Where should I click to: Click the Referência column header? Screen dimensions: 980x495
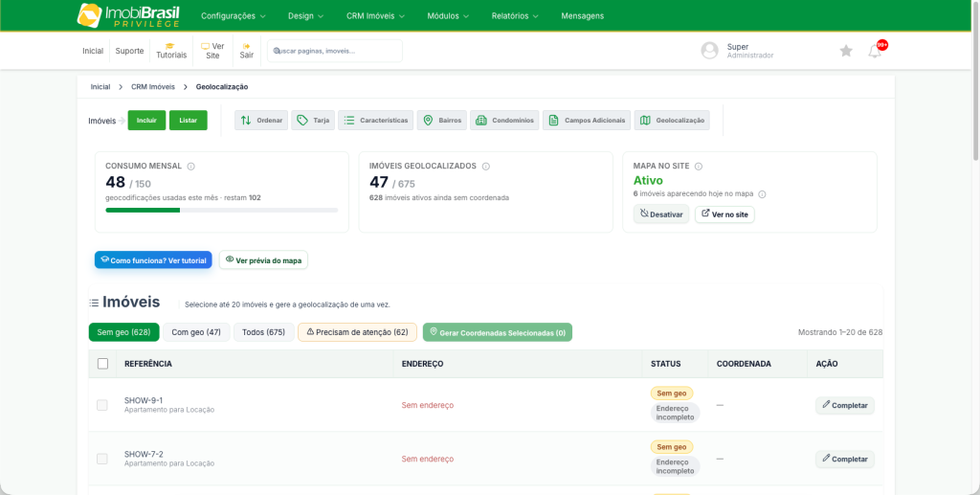coord(148,364)
